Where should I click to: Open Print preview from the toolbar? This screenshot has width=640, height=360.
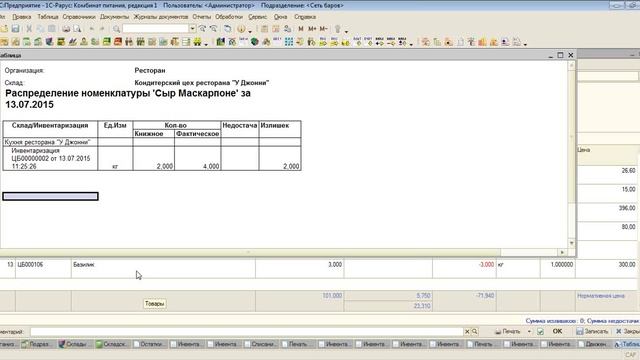[77, 29]
